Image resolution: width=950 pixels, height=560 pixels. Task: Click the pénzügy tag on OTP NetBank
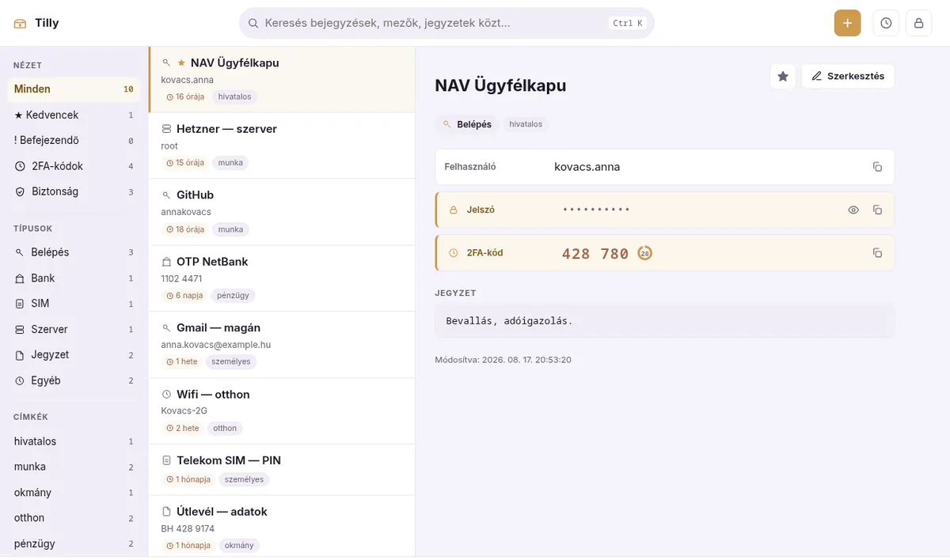pos(234,296)
